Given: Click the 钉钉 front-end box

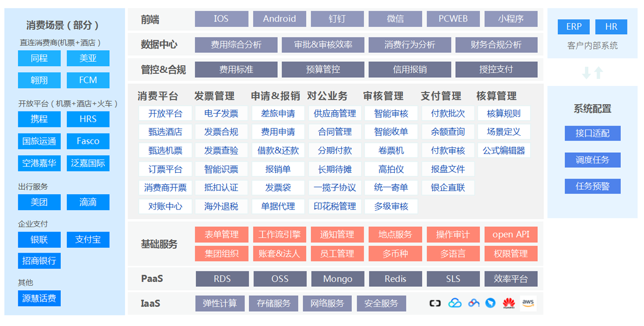Looking at the screenshot, I should coord(337,19).
